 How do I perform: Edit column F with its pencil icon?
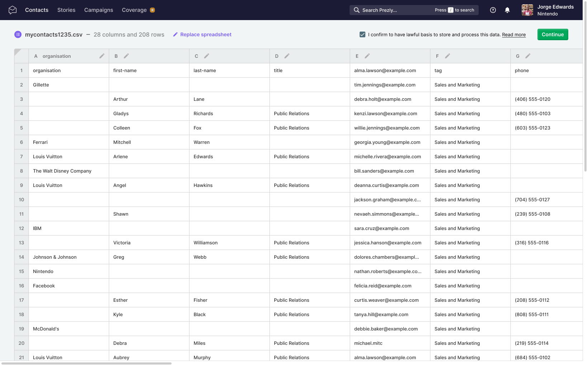[x=447, y=56]
